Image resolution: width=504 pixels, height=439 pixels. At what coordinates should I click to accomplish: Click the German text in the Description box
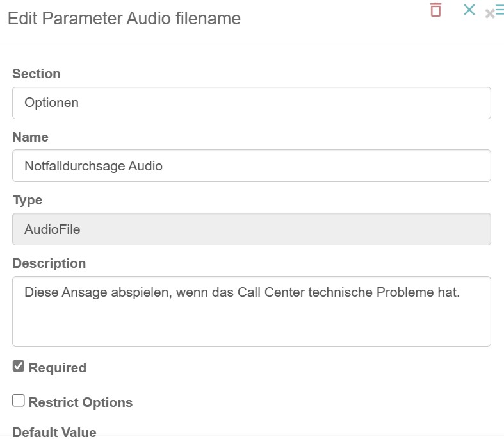[242, 293]
